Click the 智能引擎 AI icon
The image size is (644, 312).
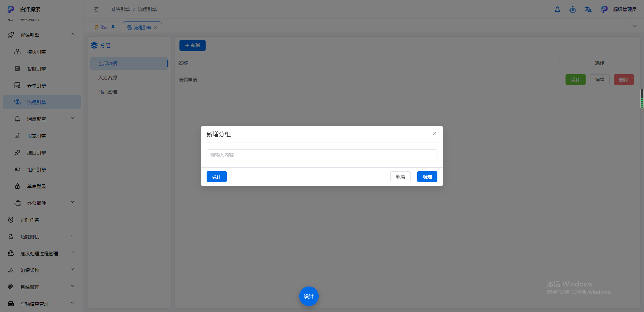(x=17, y=69)
